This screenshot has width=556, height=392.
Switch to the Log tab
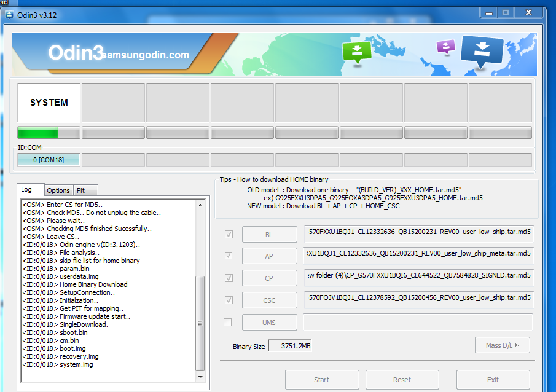(31, 190)
